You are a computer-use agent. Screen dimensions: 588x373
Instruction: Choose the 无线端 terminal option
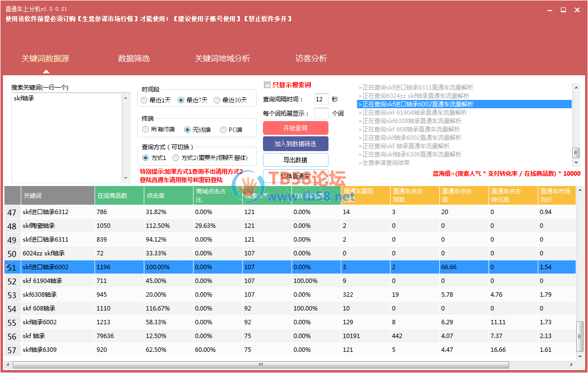197,129
